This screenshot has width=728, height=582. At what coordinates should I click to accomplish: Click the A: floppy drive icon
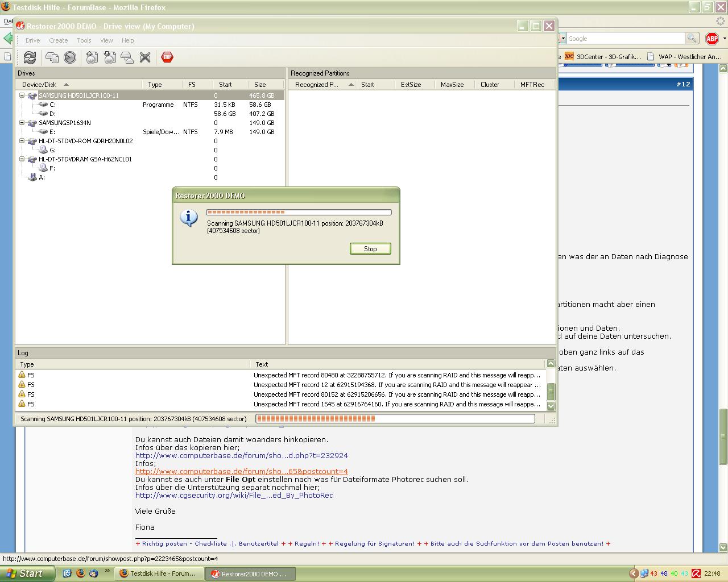(32, 177)
